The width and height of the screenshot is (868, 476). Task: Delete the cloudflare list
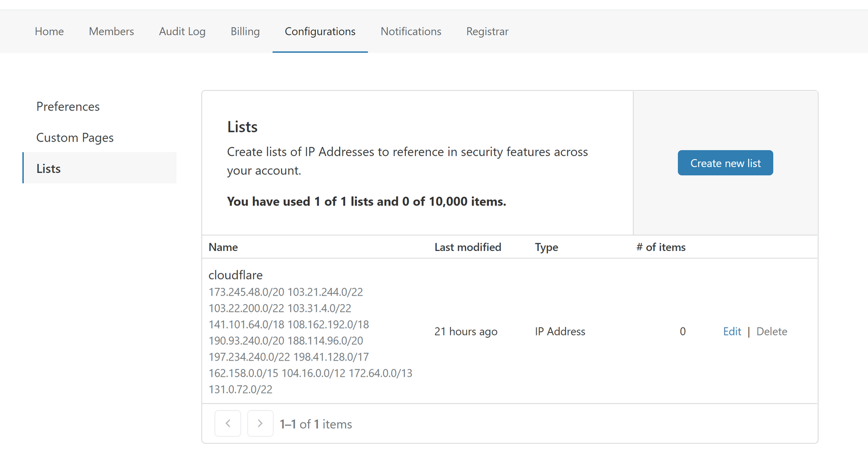click(x=771, y=331)
